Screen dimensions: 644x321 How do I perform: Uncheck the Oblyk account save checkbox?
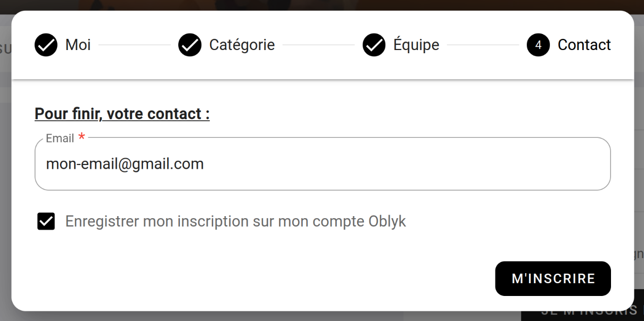click(x=46, y=221)
